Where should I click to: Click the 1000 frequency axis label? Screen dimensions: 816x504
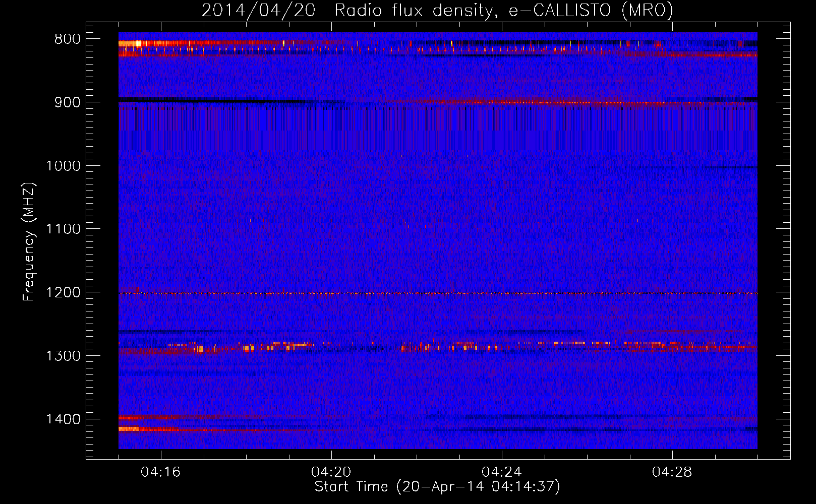[63, 166]
